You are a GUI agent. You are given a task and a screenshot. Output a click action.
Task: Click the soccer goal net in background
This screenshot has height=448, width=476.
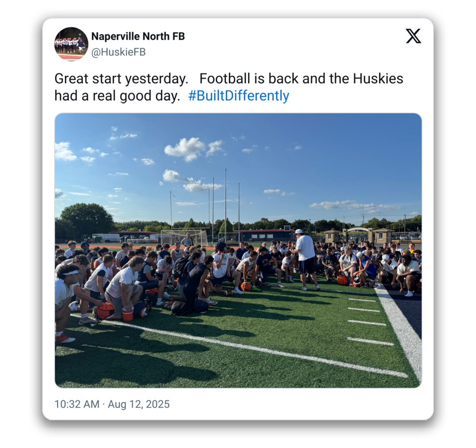(x=184, y=237)
